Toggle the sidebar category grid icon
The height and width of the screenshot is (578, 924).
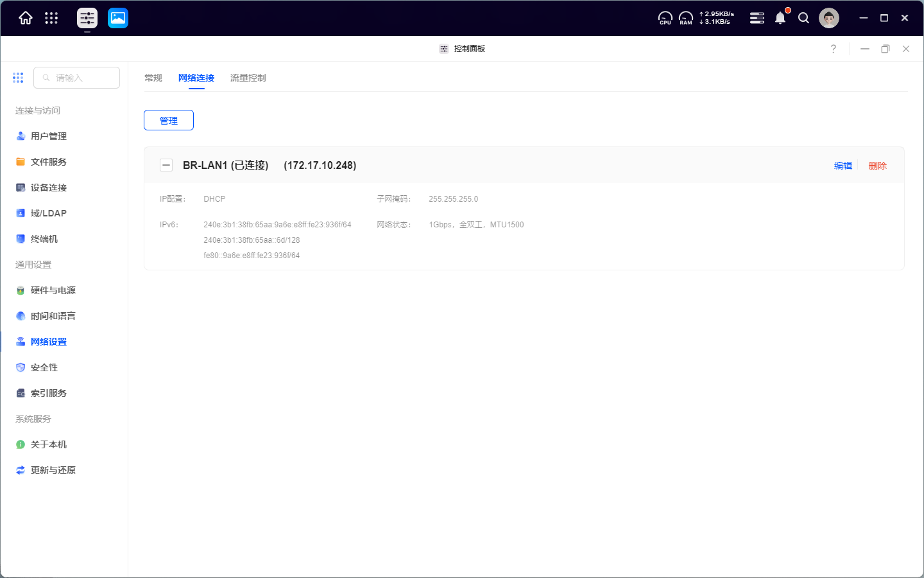pos(18,78)
